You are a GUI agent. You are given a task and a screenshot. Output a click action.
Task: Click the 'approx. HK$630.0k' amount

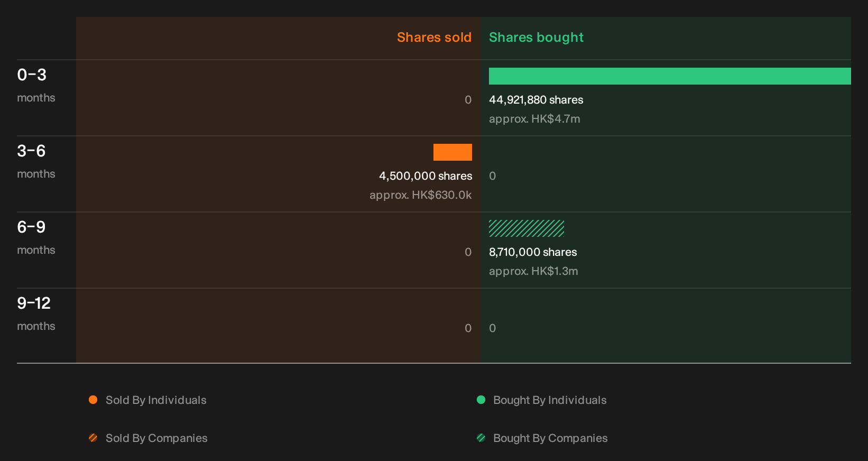click(421, 195)
